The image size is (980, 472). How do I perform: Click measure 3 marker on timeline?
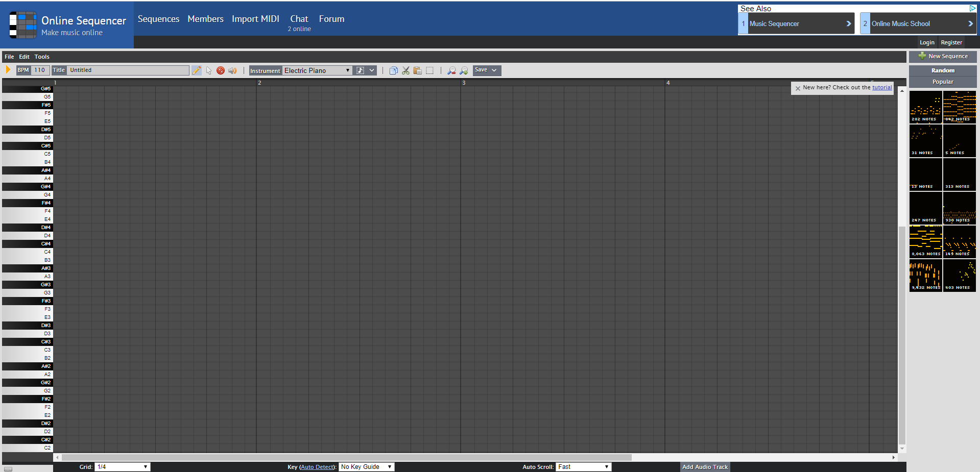(x=464, y=83)
